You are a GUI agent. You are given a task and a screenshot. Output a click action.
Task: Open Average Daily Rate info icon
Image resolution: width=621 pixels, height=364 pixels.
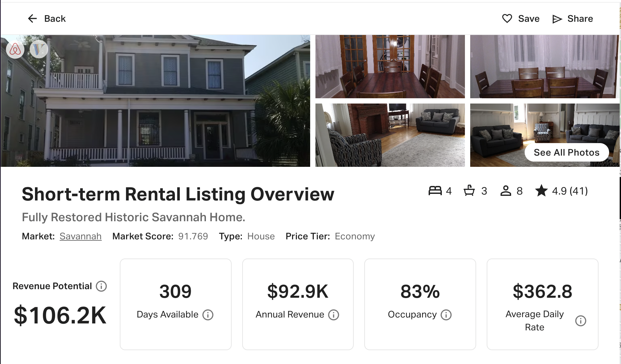click(580, 321)
